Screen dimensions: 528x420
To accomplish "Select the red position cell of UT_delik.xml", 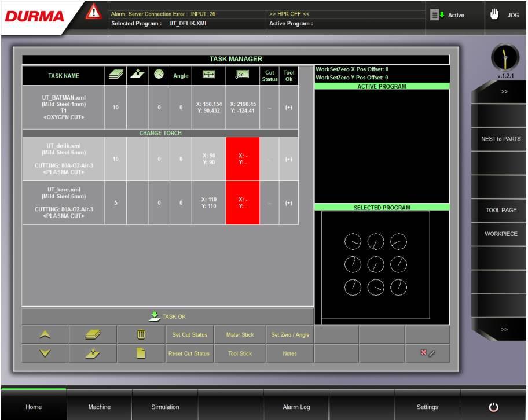I will click(x=243, y=159).
